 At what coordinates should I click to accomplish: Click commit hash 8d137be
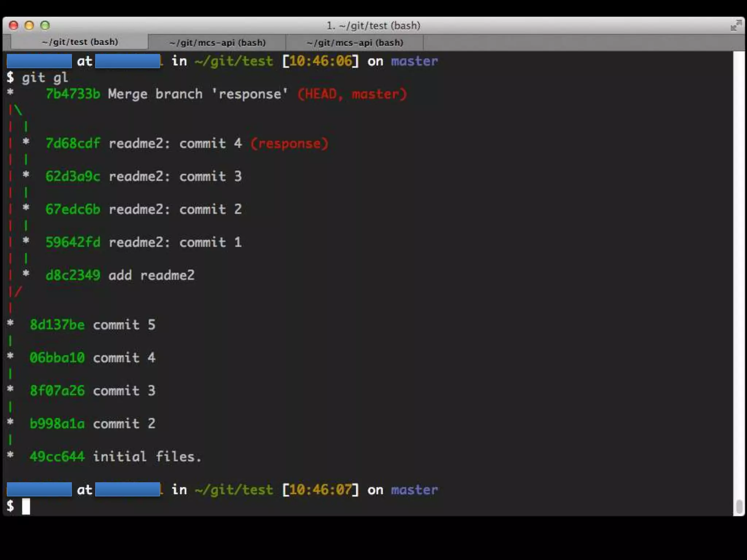[x=57, y=324]
